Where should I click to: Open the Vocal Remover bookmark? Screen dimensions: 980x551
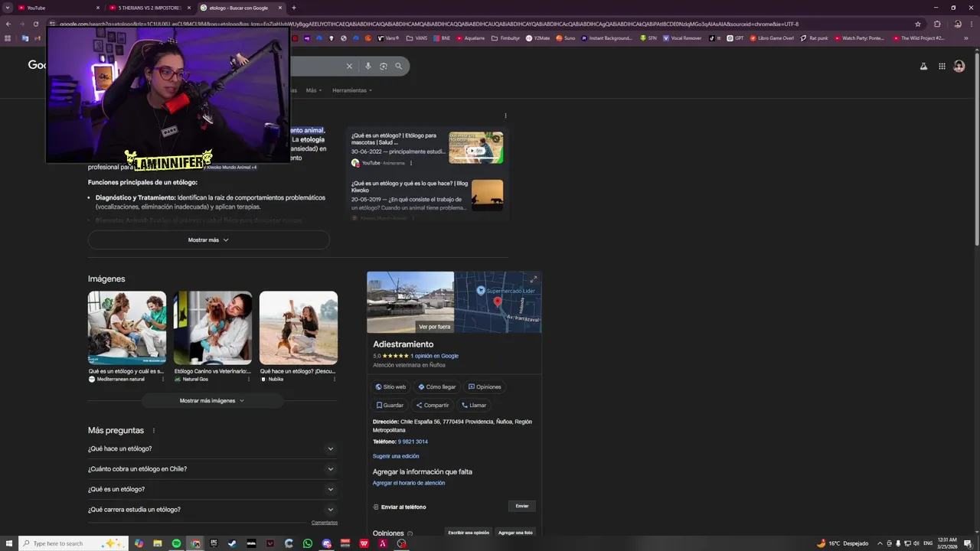[x=682, y=38]
